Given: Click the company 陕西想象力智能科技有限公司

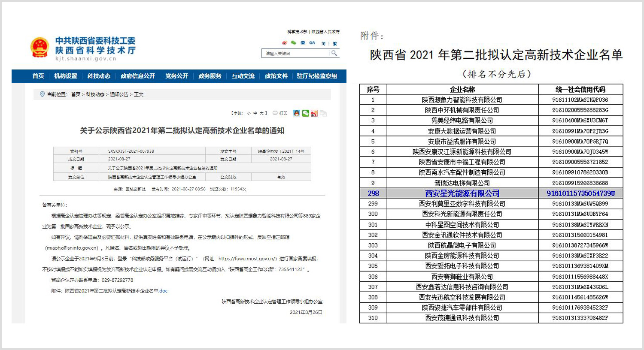Looking at the screenshot, I should (462, 100).
